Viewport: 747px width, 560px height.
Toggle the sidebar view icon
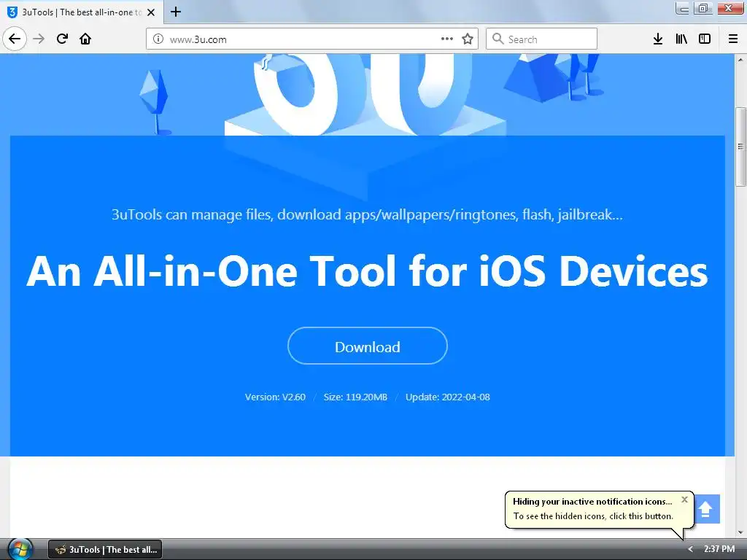[705, 39]
